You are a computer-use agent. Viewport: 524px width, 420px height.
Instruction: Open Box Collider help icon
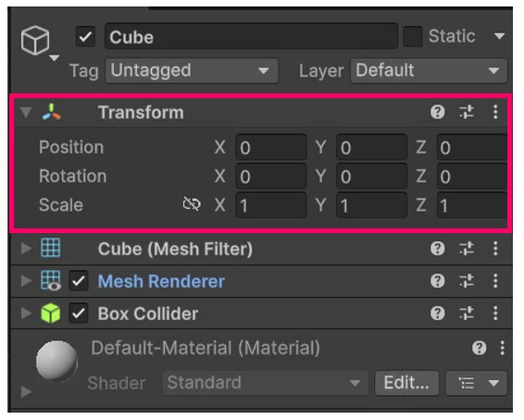pos(438,314)
